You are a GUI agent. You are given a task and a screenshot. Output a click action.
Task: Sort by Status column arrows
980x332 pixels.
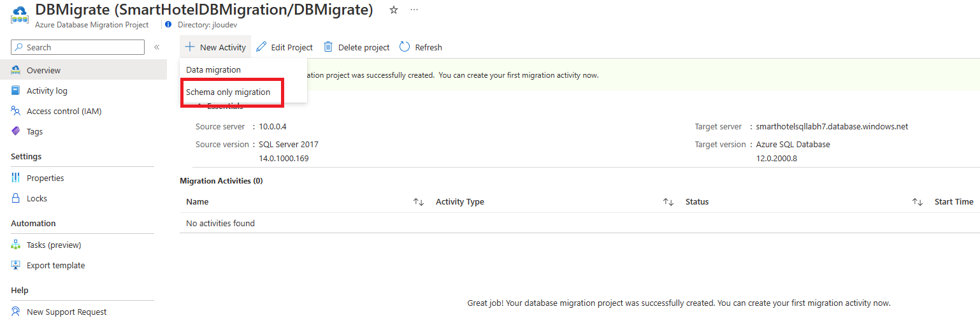(918, 202)
